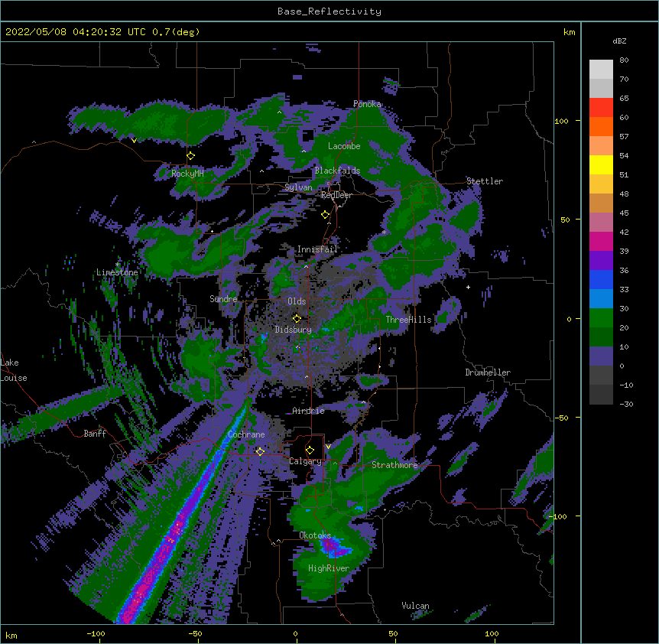Select the Airdrie city label
This screenshot has height=644, width=659.
[308, 411]
